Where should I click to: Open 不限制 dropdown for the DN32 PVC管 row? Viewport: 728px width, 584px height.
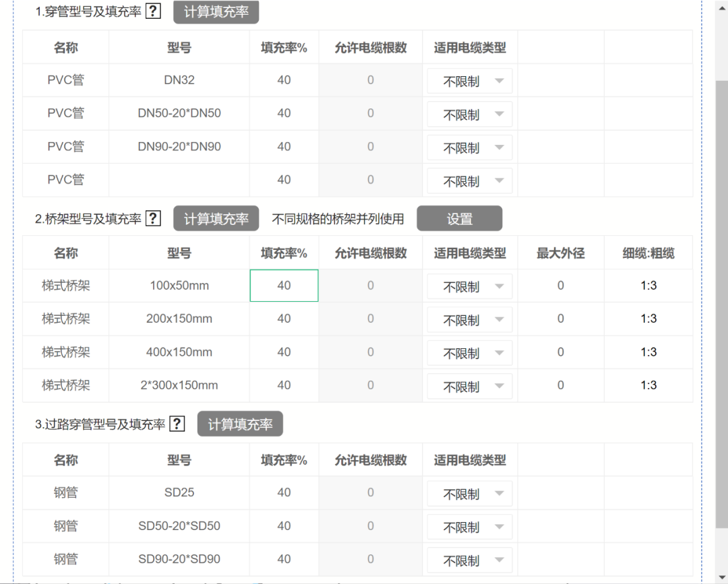coord(469,80)
